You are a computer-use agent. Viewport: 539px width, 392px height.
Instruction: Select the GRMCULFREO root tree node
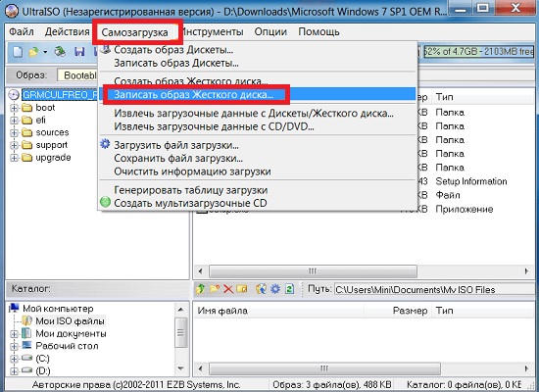pos(60,94)
